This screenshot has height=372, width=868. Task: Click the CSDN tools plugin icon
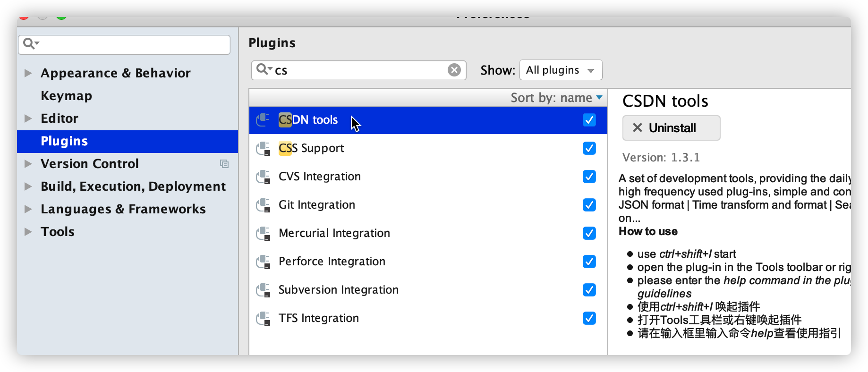point(263,120)
